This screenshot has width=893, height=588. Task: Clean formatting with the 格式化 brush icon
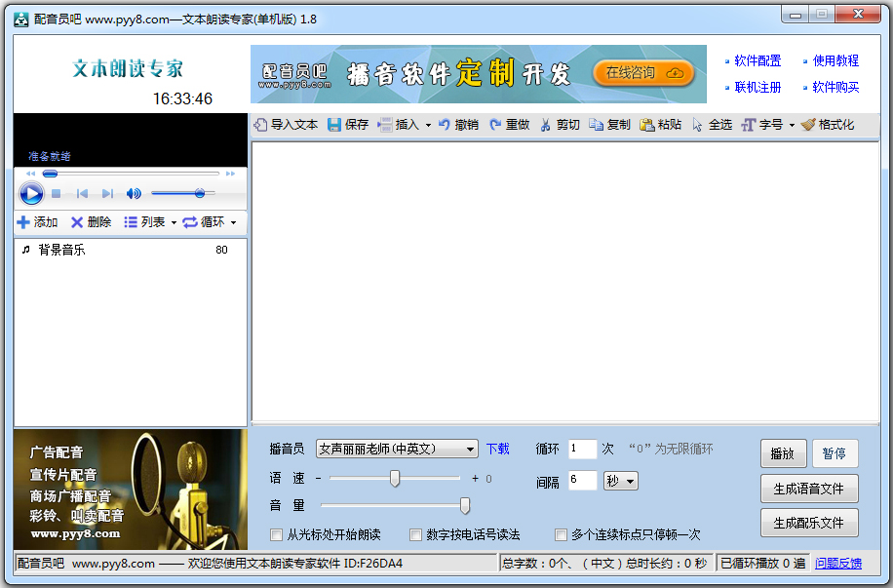[x=807, y=125]
